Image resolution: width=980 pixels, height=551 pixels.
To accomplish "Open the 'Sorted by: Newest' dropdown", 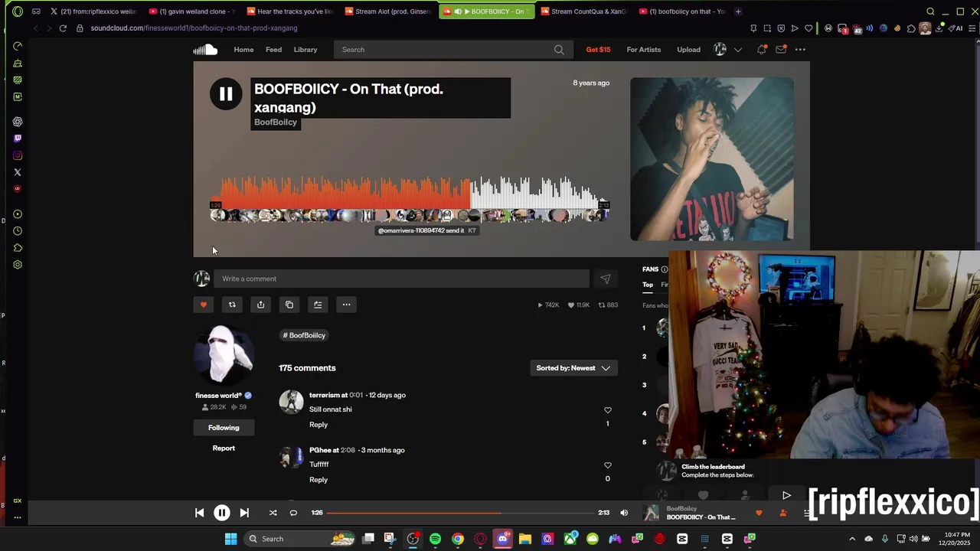I will 573,368.
